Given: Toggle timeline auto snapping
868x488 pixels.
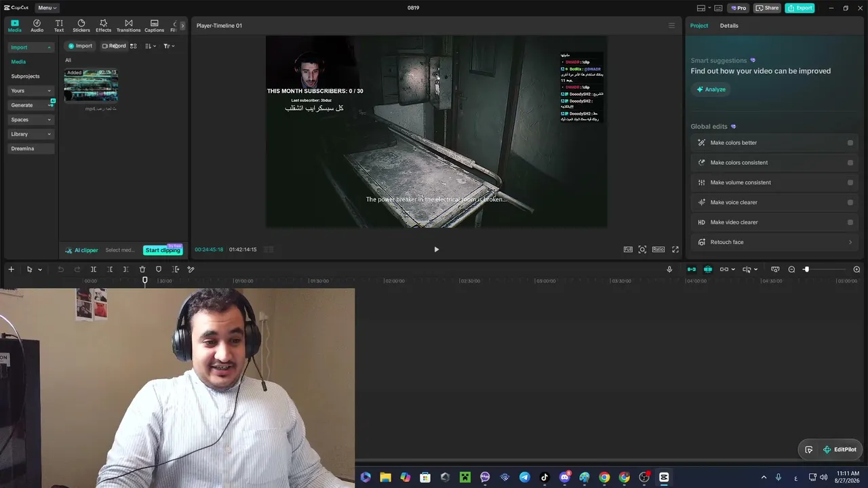Looking at the screenshot, I should (x=708, y=269).
